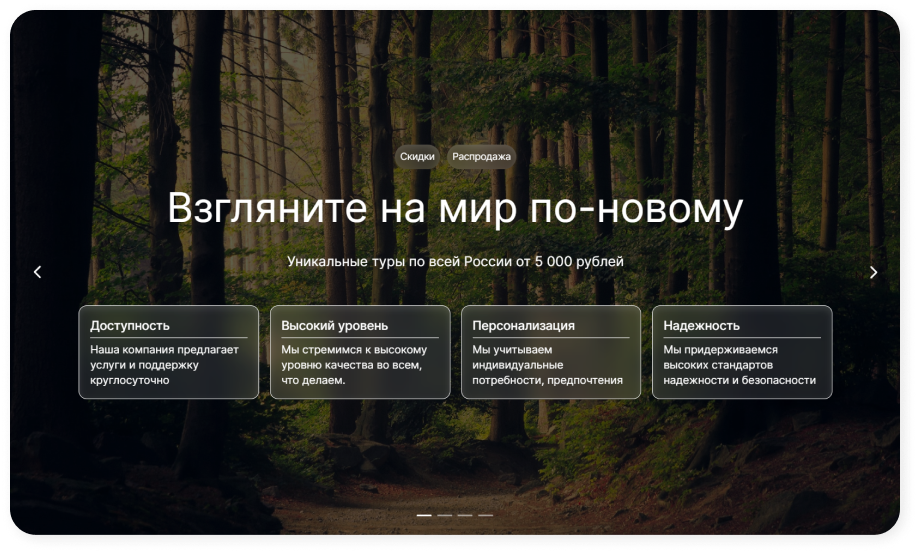Jump to the second slide indicator
Viewport: 917px width, 552px height.
click(444, 515)
